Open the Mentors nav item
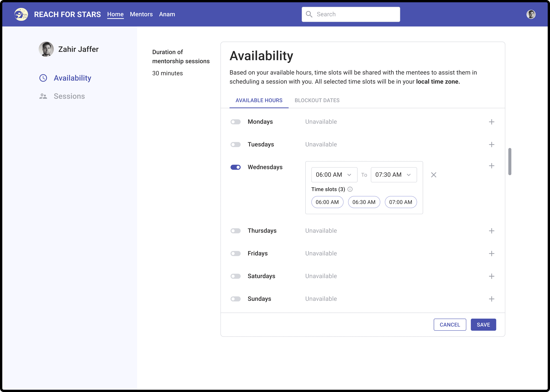Screen dimensions: 550x392 [x=141, y=14]
